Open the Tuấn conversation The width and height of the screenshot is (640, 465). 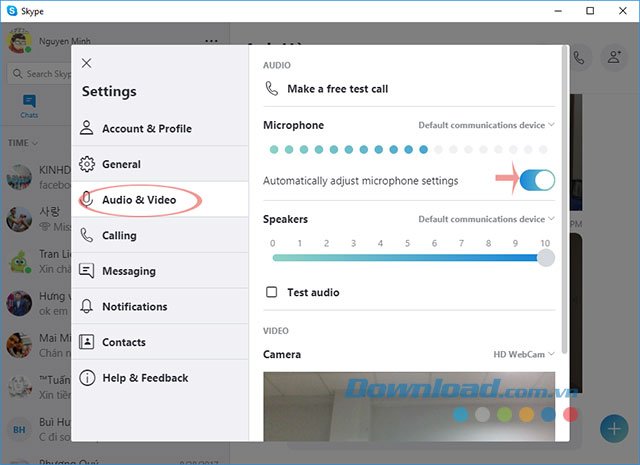(38, 387)
